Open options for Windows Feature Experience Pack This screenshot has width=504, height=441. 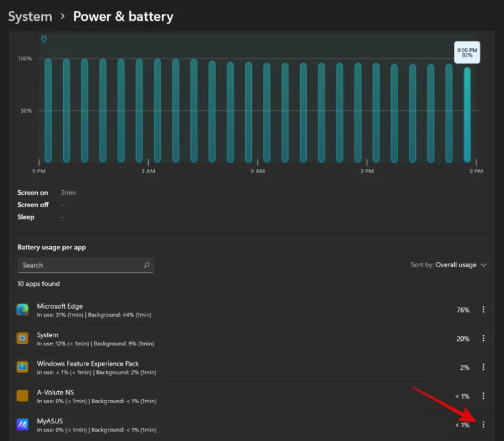point(484,367)
